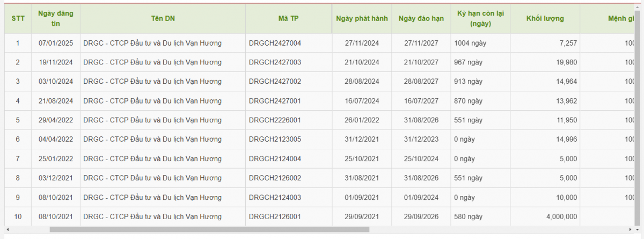Open bond code DRGCH2427004
The height and width of the screenshot is (239, 644).
[275, 43]
